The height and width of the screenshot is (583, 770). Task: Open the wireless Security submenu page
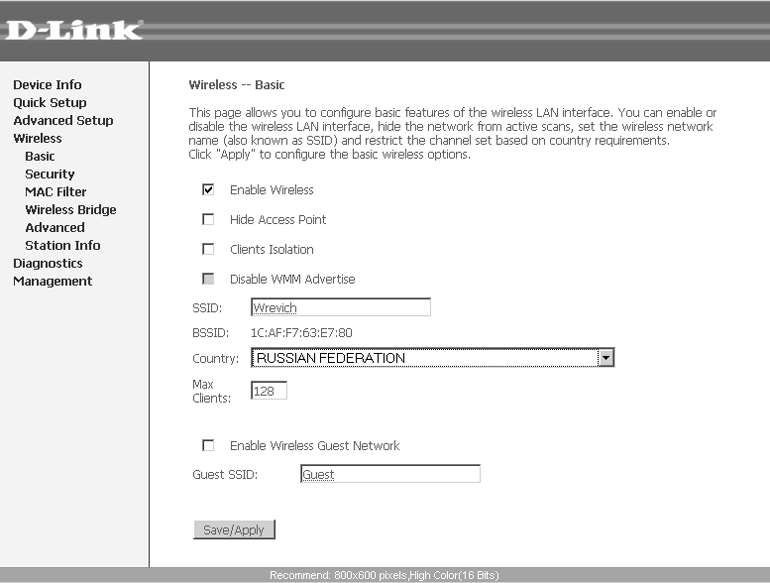coord(50,174)
